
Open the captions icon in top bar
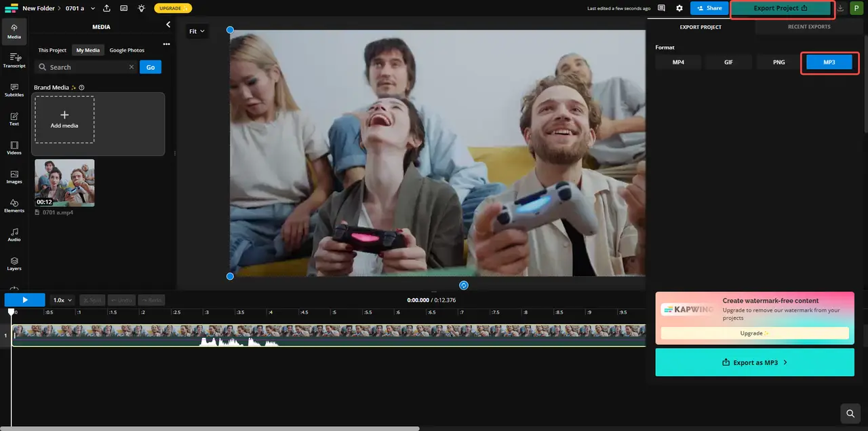pyautogui.click(x=124, y=8)
